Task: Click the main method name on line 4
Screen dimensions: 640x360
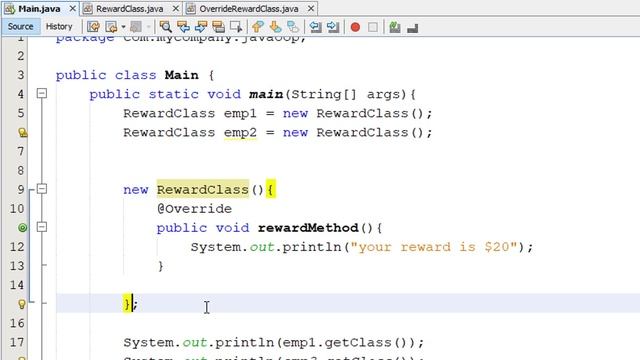Action: click(x=266, y=94)
